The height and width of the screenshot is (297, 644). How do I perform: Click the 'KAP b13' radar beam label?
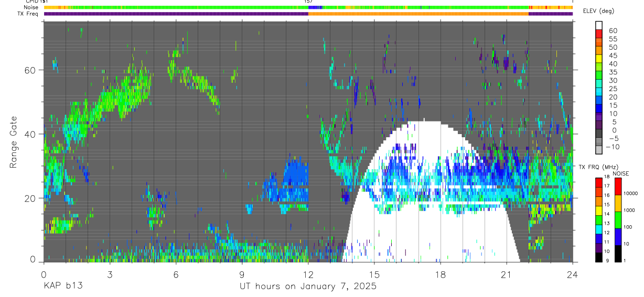[x=63, y=287]
